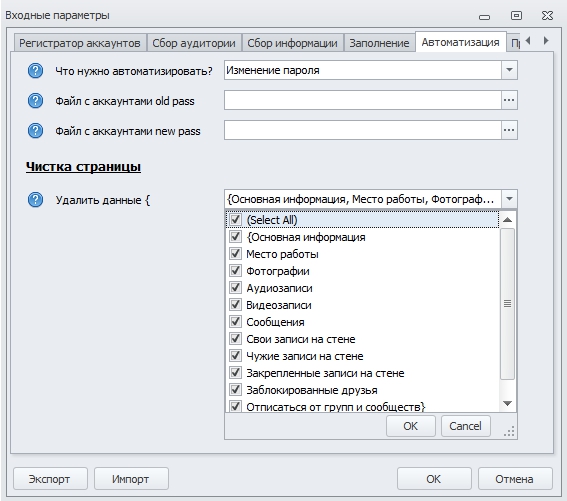This screenshot has width=567, height=501.
Task: Click the 'Экспорт' button
Action: pyautogui.click(x=50, y=479)
